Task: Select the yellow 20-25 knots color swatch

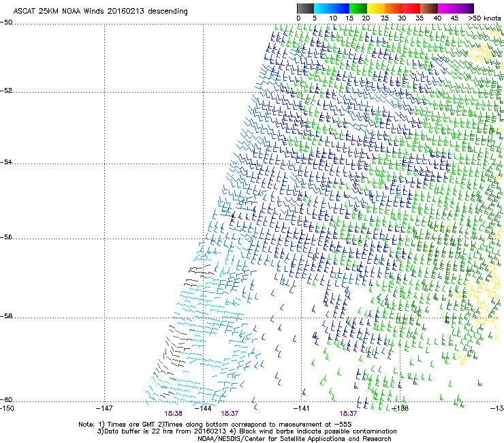Action: 376,8
